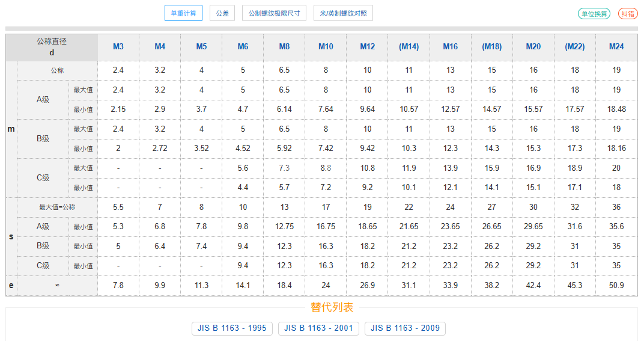Select the M4 column header
The width and height of the screenshot is (644, 341).
pyautogui.click(x=160, y=47)
